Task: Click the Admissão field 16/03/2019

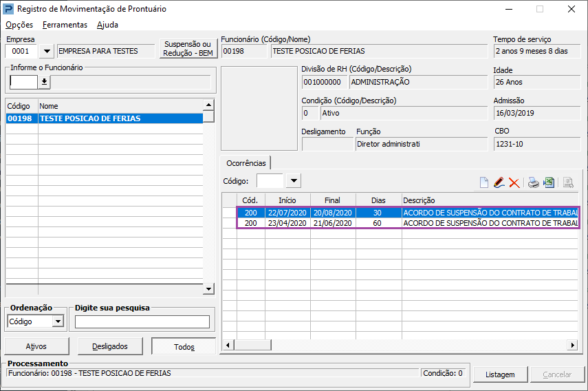Action: coord(536,113)
